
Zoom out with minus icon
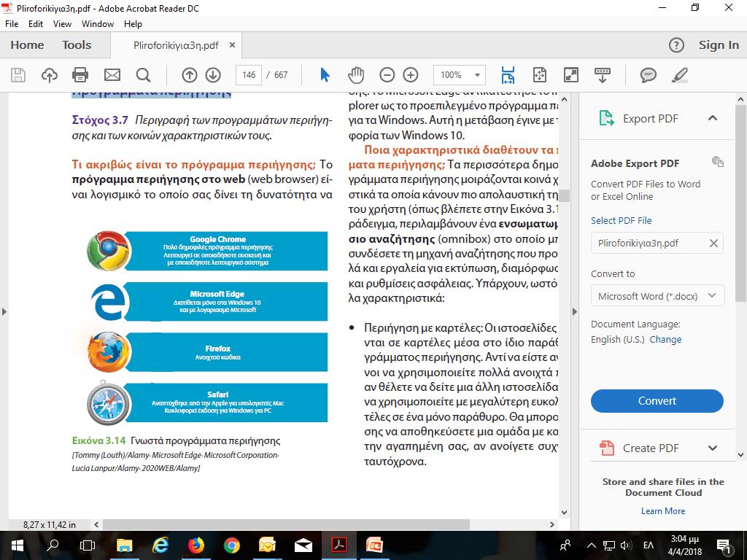click(387, 75)
